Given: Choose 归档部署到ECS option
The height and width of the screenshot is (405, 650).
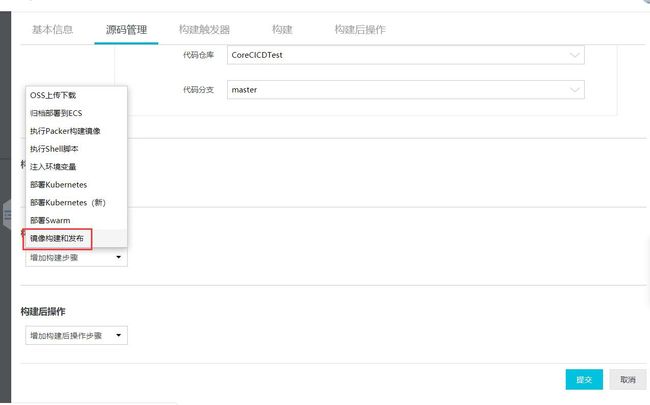Looking at the screenshot, I should [76, 113].
